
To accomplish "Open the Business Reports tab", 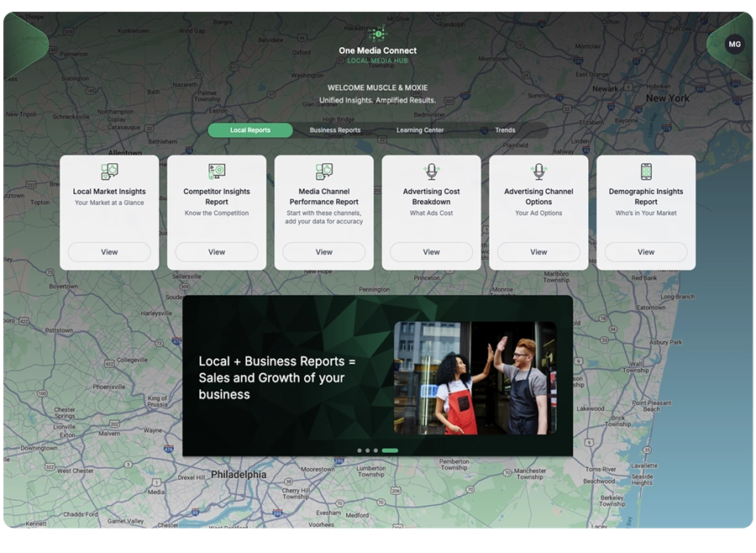I will 335,130.
